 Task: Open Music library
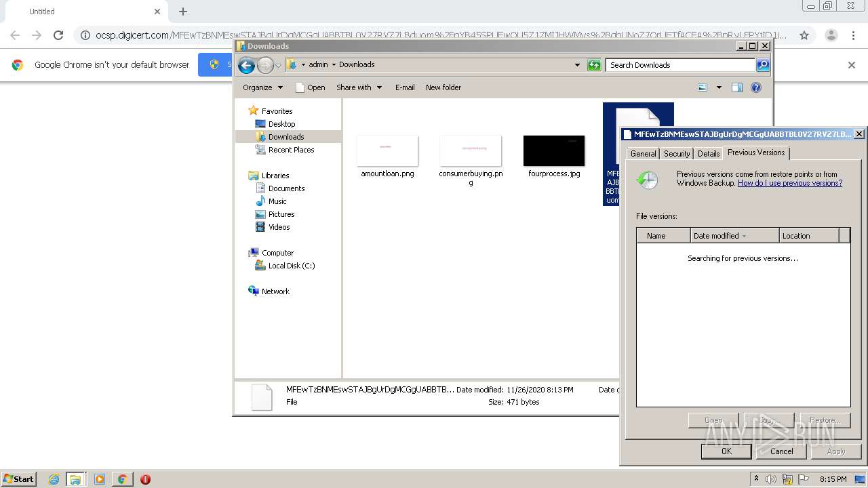[x=277, y=201]
